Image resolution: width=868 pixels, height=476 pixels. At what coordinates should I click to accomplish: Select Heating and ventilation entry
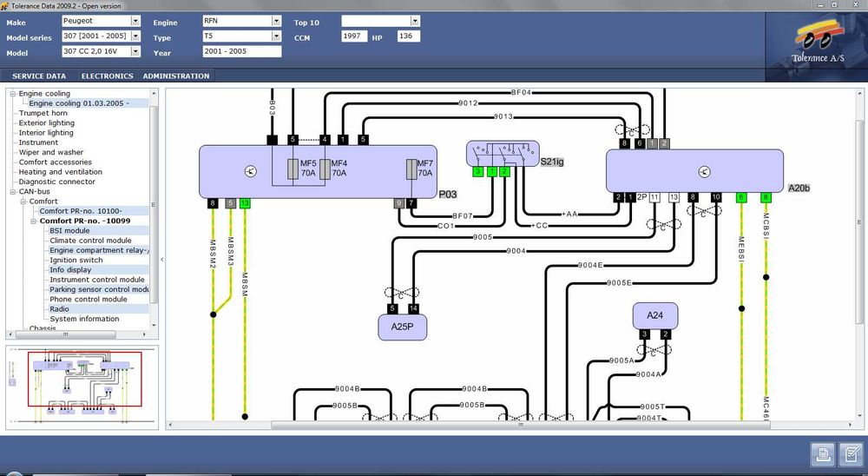[61, 172]
